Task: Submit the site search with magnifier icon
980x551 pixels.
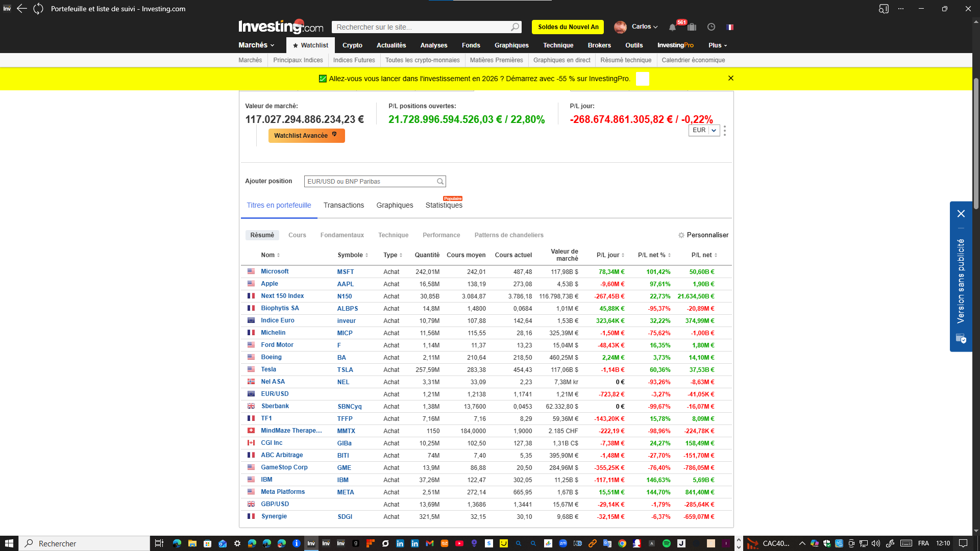Action: click(515, 27)
